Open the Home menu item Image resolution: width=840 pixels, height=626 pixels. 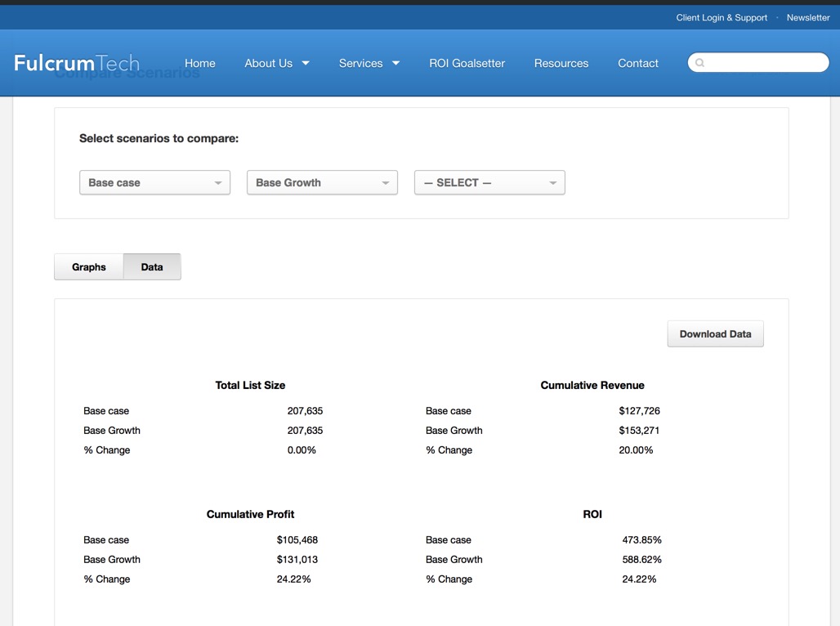(x=200, y=62)
